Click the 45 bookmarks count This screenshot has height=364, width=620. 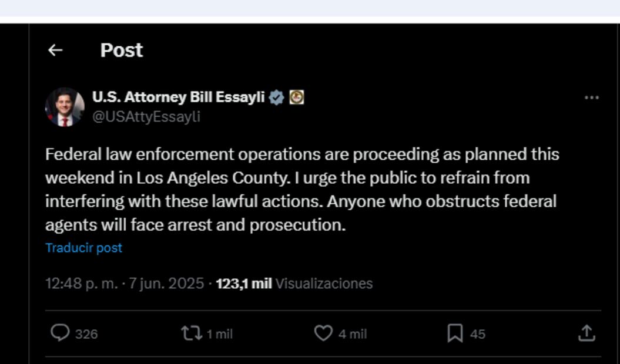click(x=478, y=334)
